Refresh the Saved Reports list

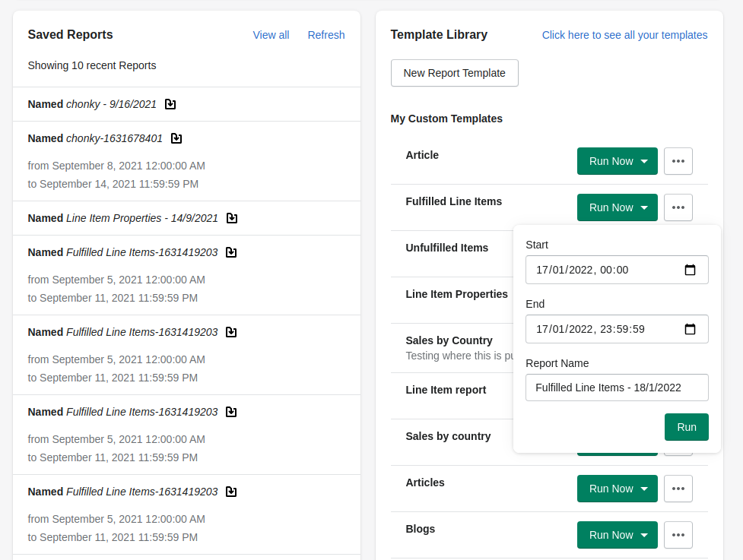(x=326, y=35)
